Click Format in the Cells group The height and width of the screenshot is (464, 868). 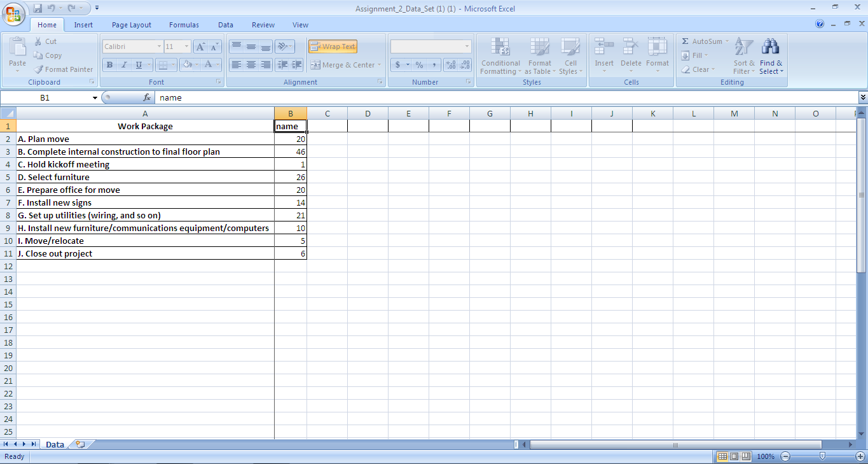pyautogui.click(x=658, y=56)
